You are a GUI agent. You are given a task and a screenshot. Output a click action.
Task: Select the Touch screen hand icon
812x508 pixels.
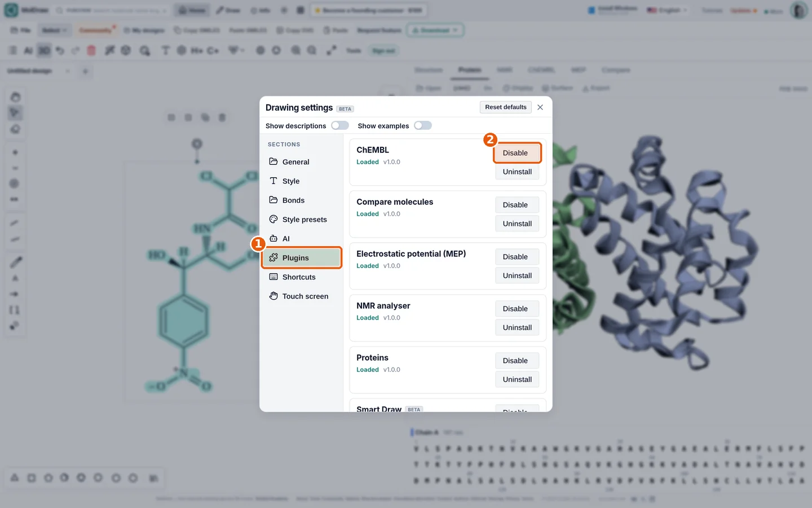273,296
